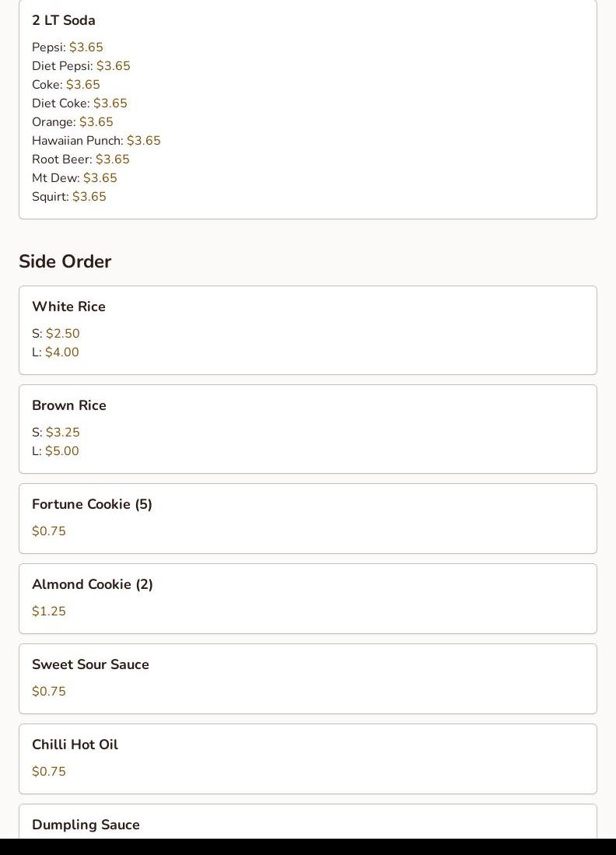Image resolution: width=616 pixels, height=855 pixels.
Task: Click the Side Order section heading
Action: (x=65, y=261)
